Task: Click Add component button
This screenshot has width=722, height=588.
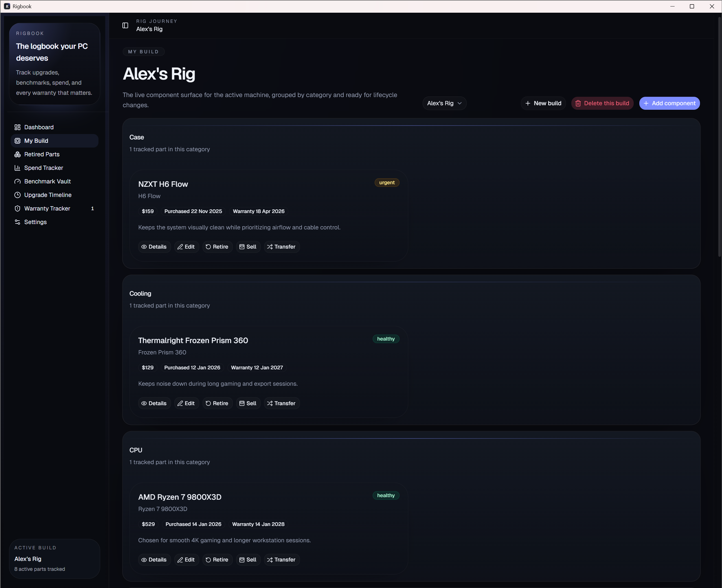Action: tap(669, 103)
